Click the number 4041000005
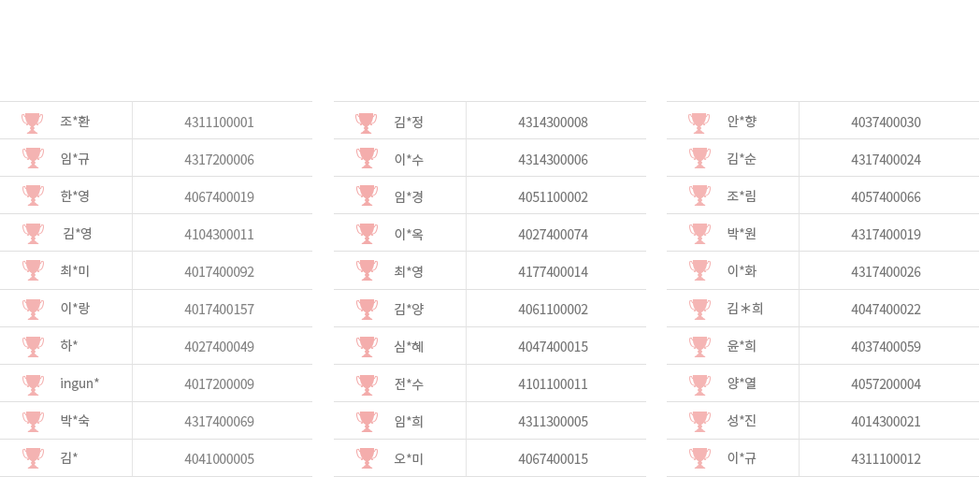The width and height of the screenshot is (980, 477). [x=220, y=459]
